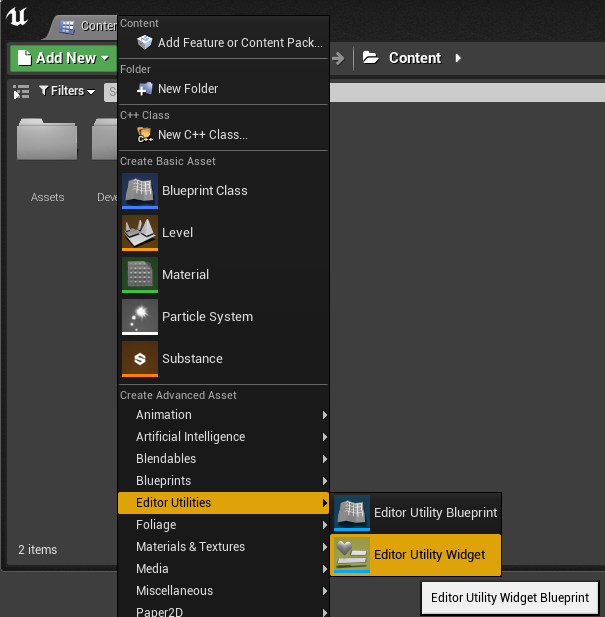The width and height of the screenshot is (605, 617).
Task: Create a Substance asset
Action: pos(223,359)
